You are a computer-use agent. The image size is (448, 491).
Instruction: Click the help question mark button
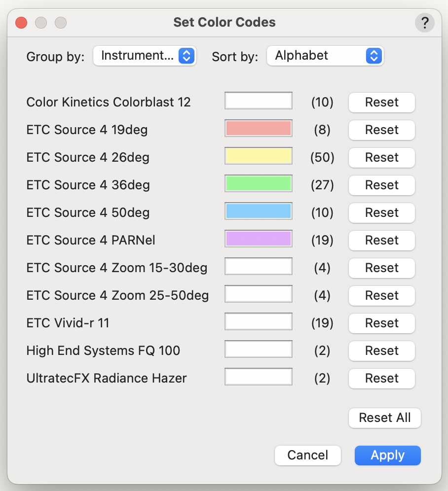[424, 23]
